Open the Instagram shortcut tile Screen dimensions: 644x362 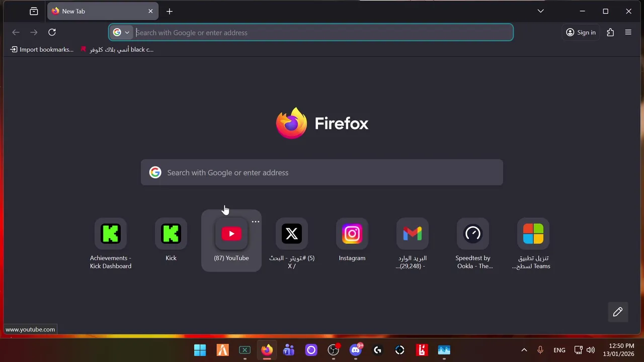pyautogui.click(x=352, y=240)
